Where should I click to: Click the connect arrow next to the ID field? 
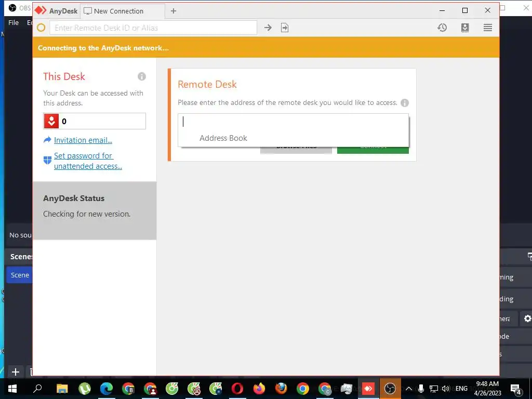(268, 28)
